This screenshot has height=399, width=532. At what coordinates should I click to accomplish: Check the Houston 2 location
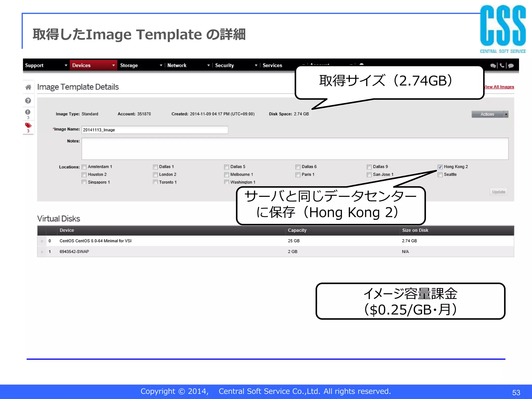(84, 175)
